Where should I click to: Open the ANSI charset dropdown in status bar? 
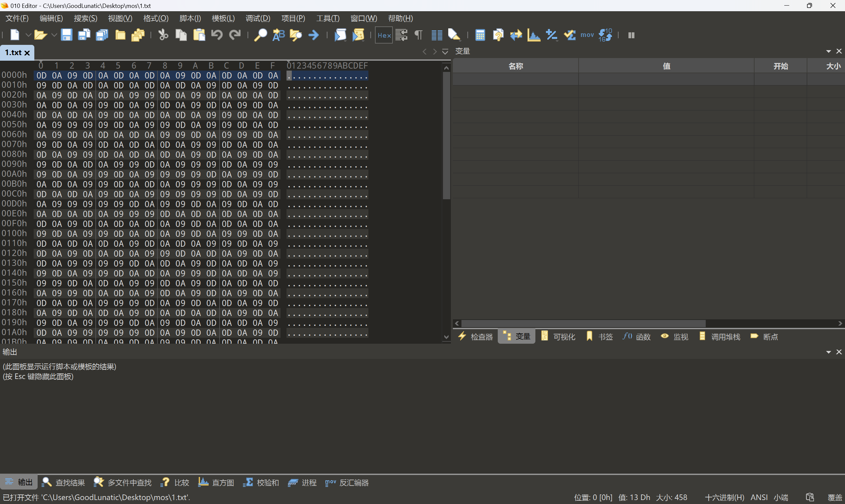click(759, 497)
